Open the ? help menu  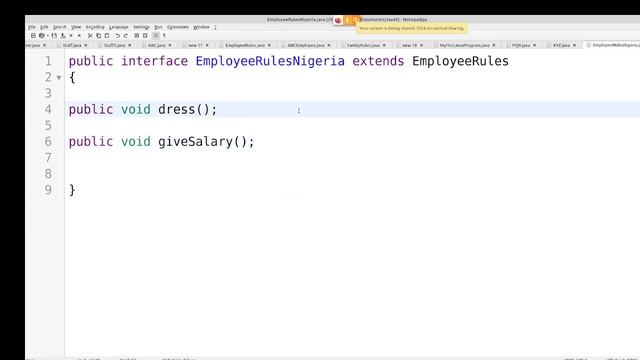pos(215,27)
